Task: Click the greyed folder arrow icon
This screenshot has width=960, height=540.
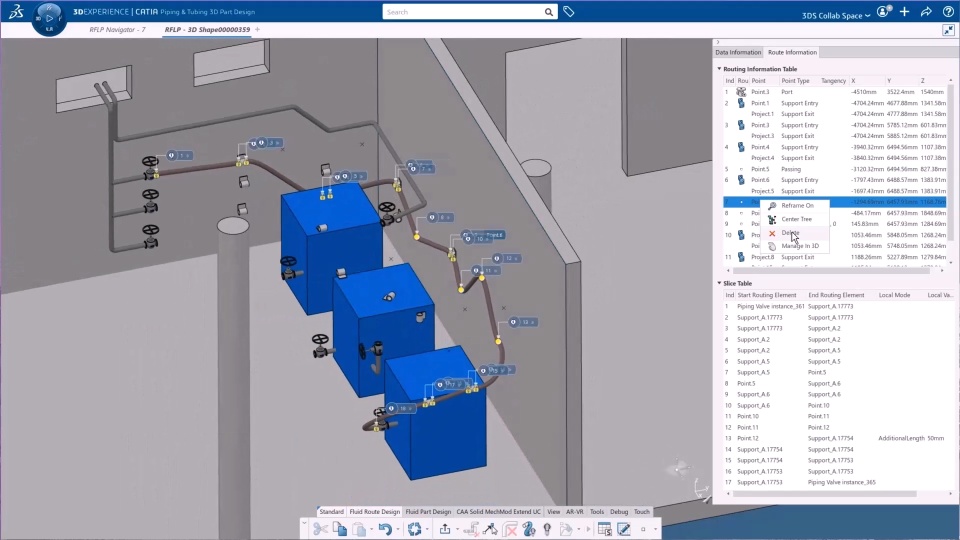Action: [566, 529]
